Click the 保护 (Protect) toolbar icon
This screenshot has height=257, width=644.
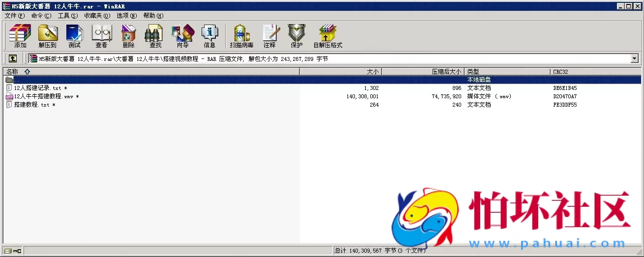[x=296, y=36]
